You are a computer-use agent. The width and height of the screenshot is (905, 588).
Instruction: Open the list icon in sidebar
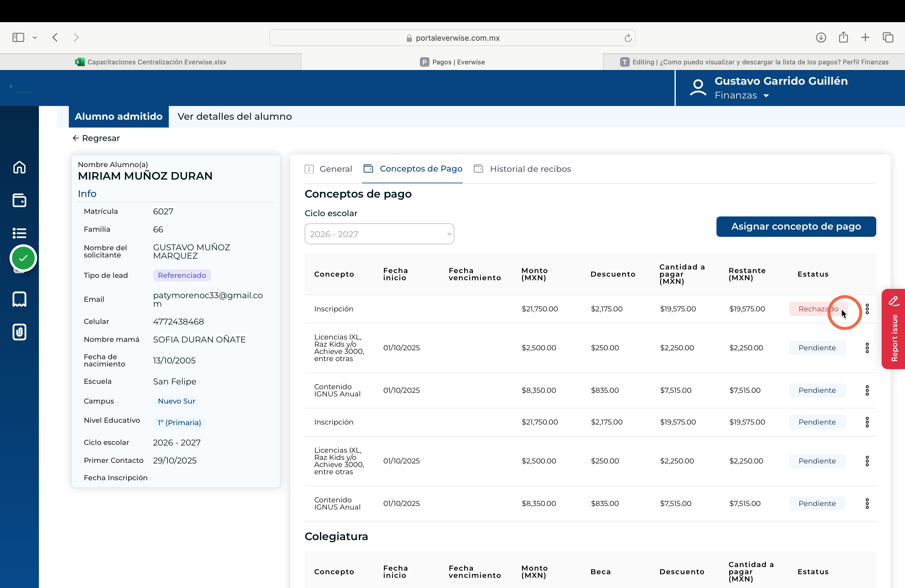(19, 233)
